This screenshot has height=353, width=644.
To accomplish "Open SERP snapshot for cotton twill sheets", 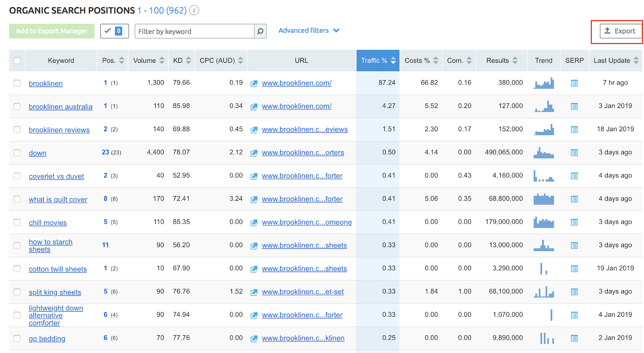I will point(574,269).
